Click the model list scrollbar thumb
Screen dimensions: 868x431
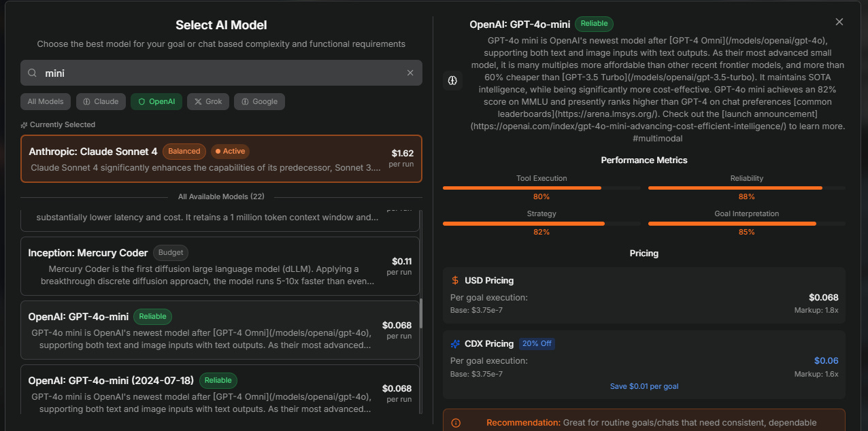420,313
